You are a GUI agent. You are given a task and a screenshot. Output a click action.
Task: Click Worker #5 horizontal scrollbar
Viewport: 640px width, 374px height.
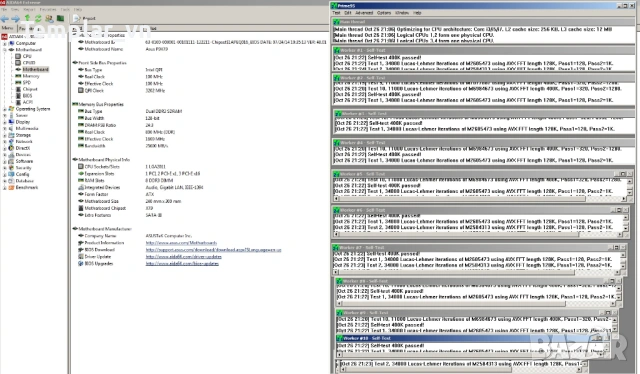480,199
